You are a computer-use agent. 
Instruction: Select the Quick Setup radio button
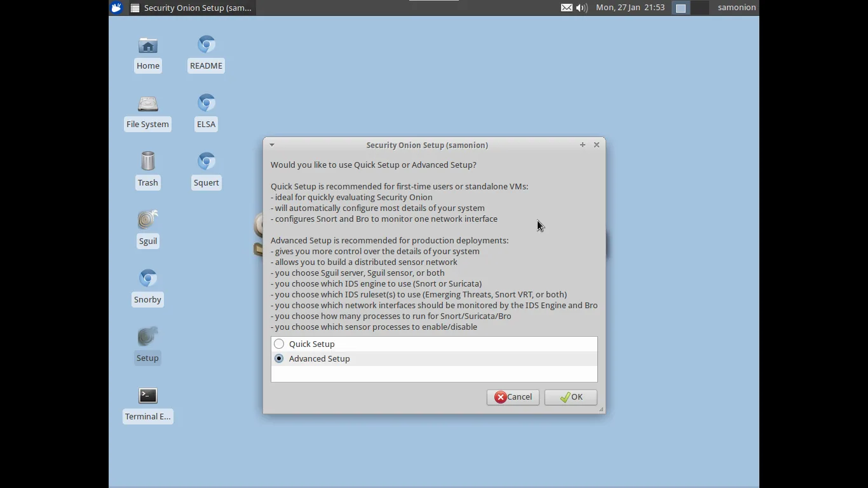279,344
